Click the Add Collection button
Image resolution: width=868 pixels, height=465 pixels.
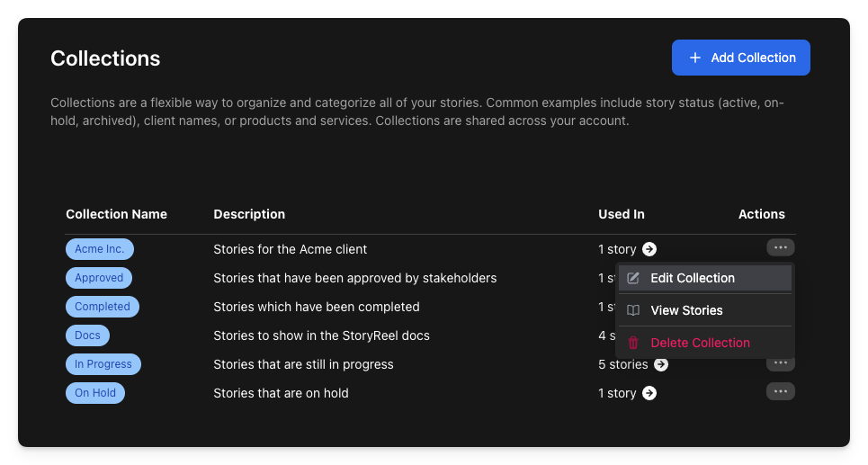pos(740,58)
